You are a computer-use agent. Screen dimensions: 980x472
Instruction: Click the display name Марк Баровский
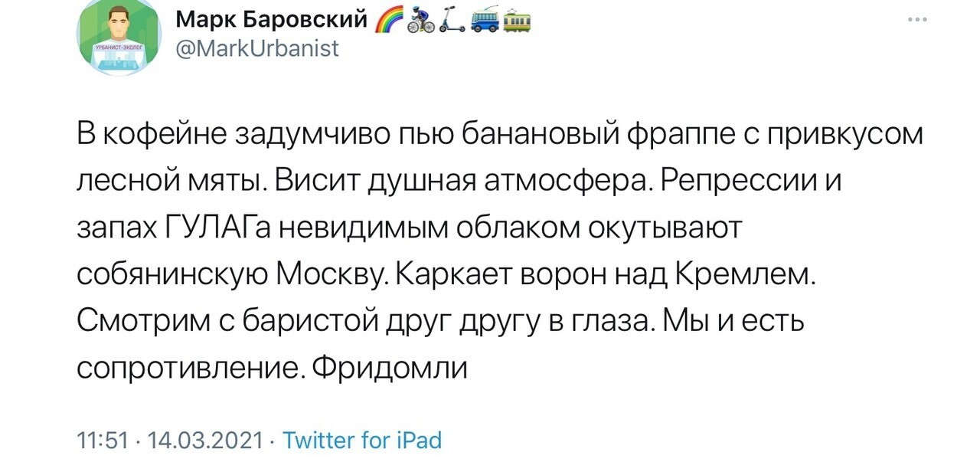tap(272, 21)
